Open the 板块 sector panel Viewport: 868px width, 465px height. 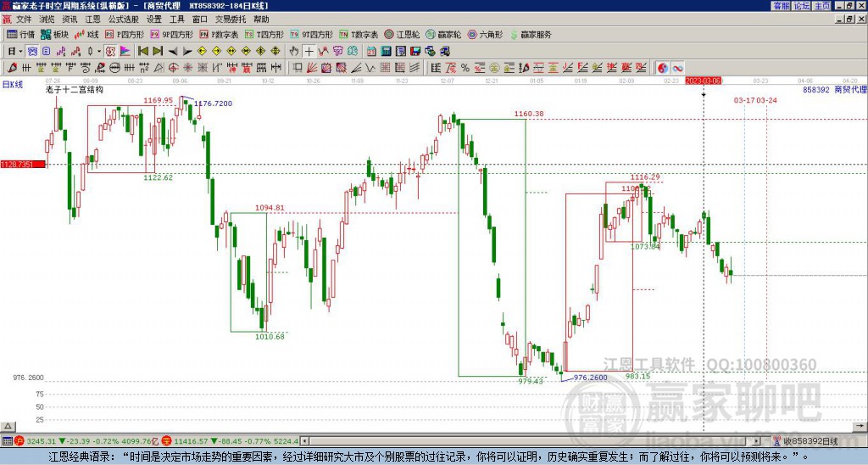[x=55, y=35]
